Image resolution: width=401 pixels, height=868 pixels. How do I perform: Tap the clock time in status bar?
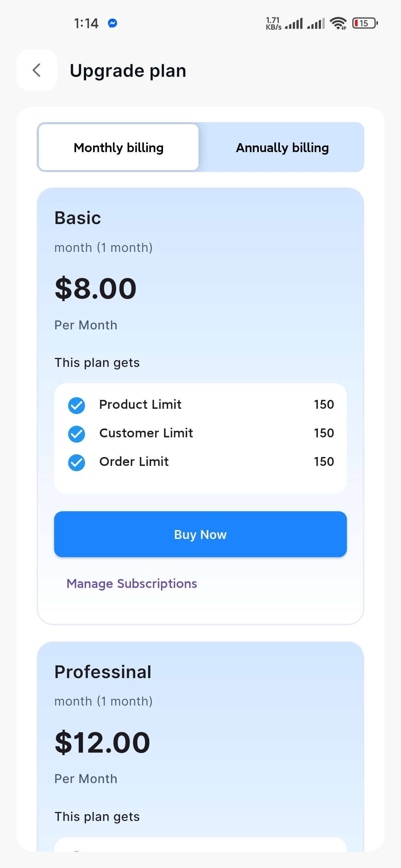tap(86, 23)
